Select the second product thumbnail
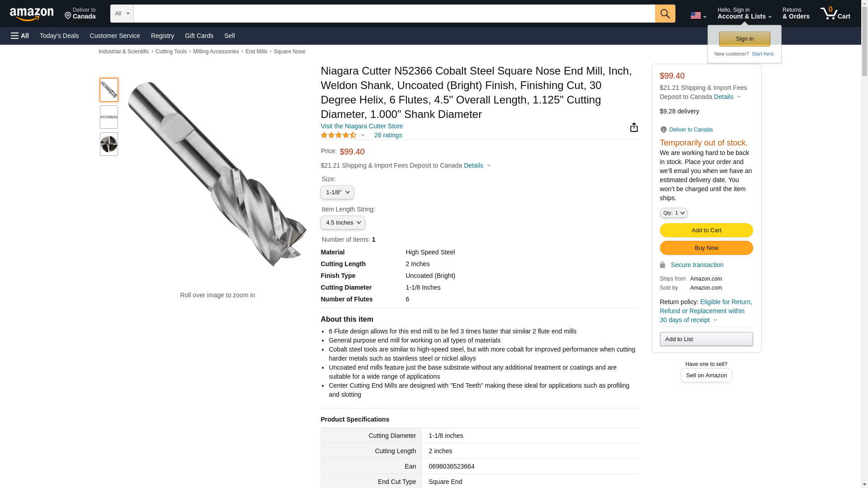Screen dimensions: 868x488 point(109,117)
